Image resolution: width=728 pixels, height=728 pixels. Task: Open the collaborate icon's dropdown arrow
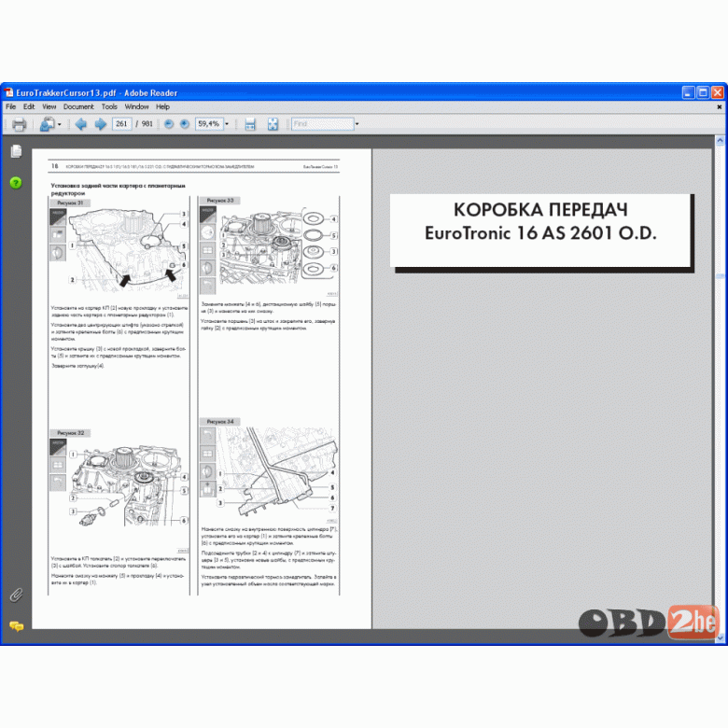[x=60, y=124]
